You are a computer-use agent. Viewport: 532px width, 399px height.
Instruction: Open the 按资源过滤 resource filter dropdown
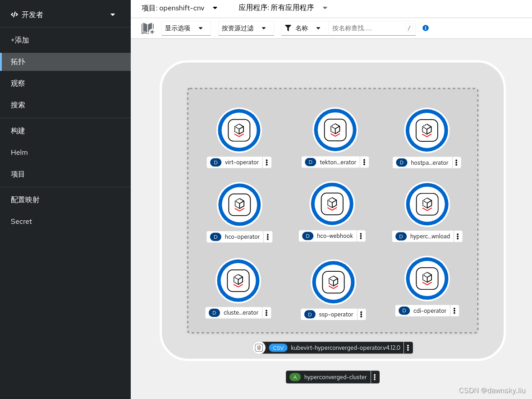[x=246, y=28]
